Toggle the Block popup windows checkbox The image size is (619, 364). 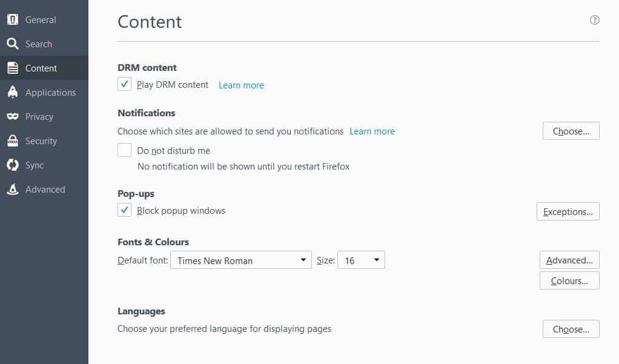click(x=125, y=210)
